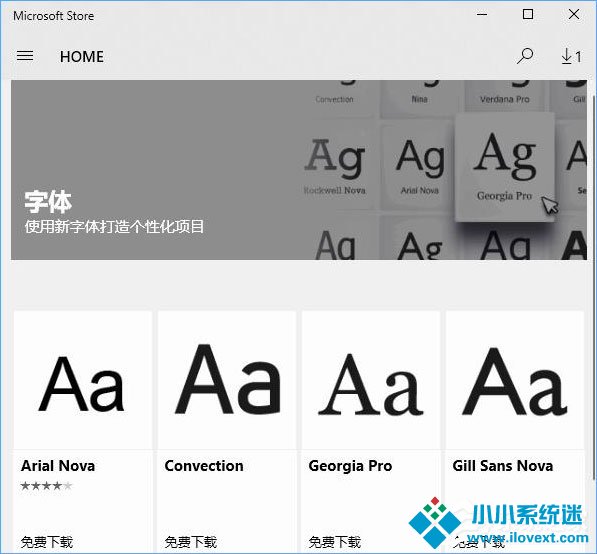
Task: Maximize the Microsoft Store window
Action: click(528, 15)
